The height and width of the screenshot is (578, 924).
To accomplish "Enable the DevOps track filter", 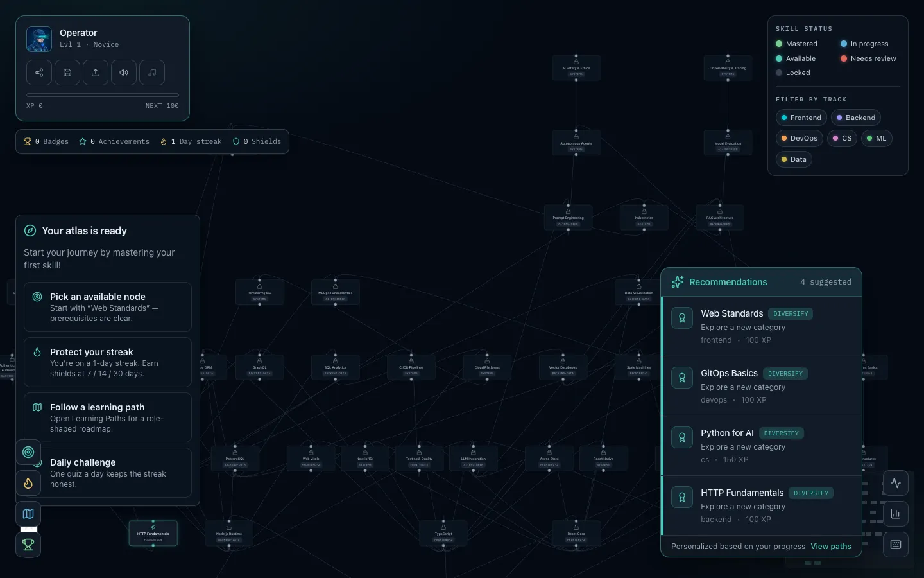I will point(800,138).
